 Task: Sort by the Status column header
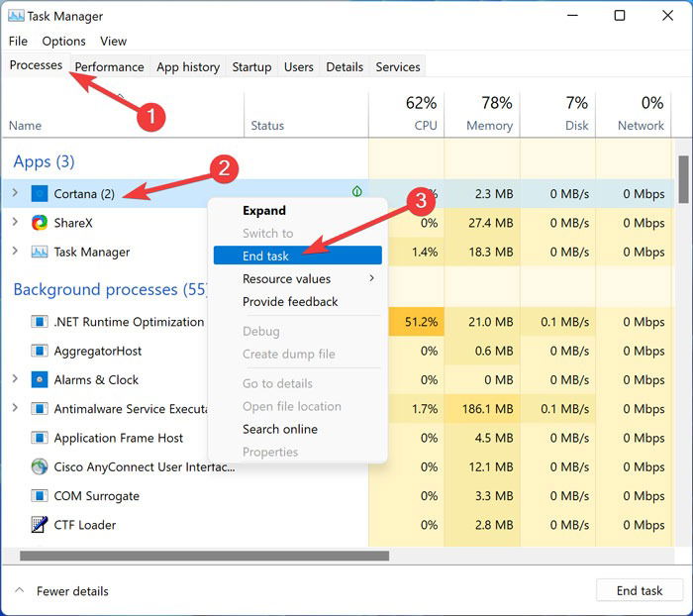[267, 125]
